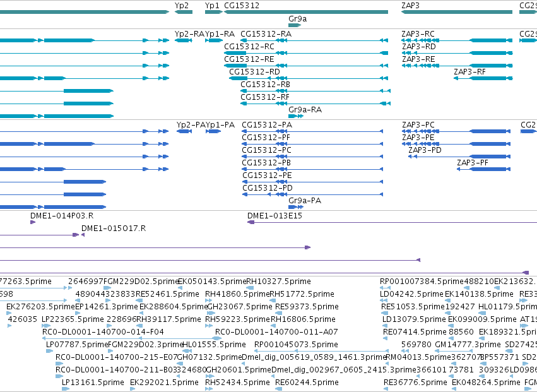
Task: Select transcript Yp1-RA label
Action: click(220, 34)
